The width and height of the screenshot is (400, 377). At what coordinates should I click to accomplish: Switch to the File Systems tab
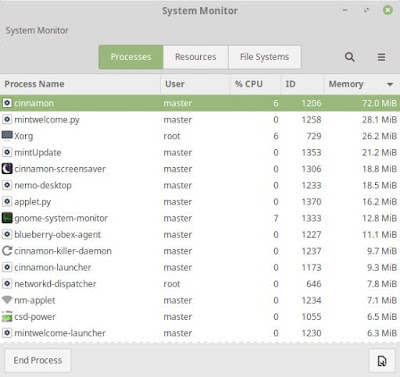[x=265, y=57]
